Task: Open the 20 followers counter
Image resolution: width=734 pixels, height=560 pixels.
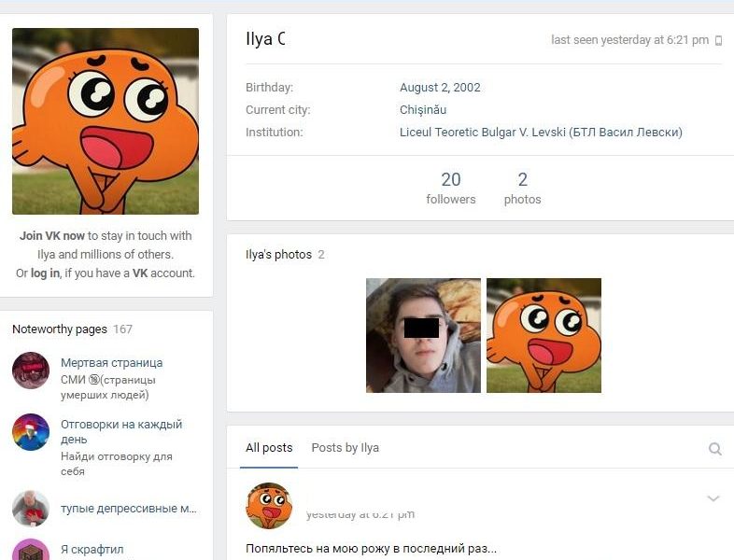Action: (451, 188)
